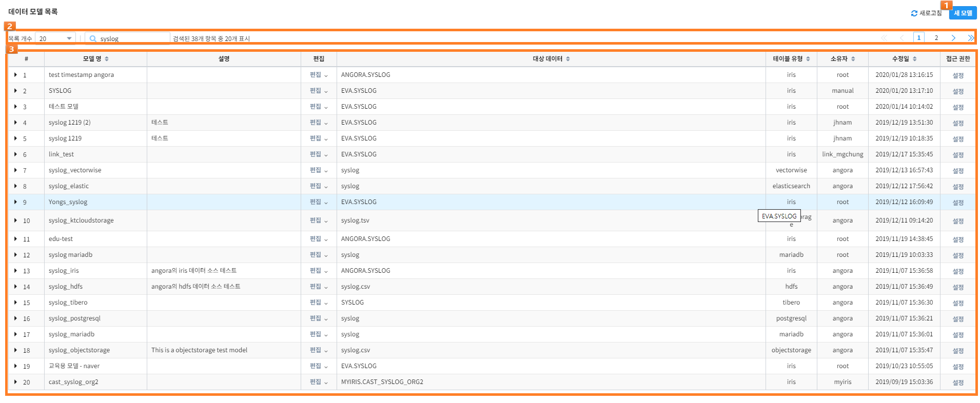
Task: Click model name syslog_tibero
Action: (x=68, y=303)
